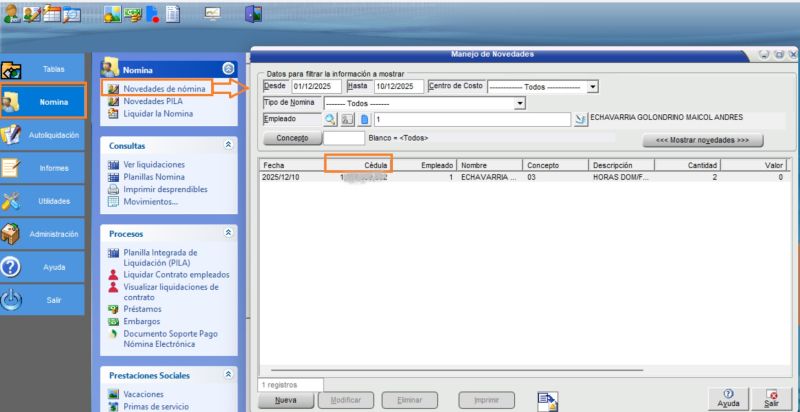
Task: Open the Centro de Costo dropdown
Action: [593, 87]
